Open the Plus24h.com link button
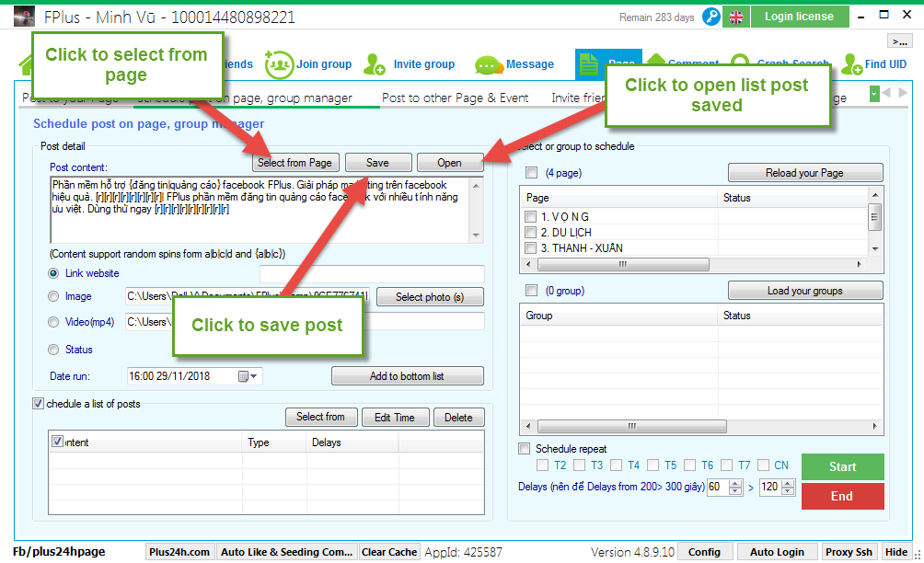The width and height of the screenshot is (924, 563). [x=179, y=552]
